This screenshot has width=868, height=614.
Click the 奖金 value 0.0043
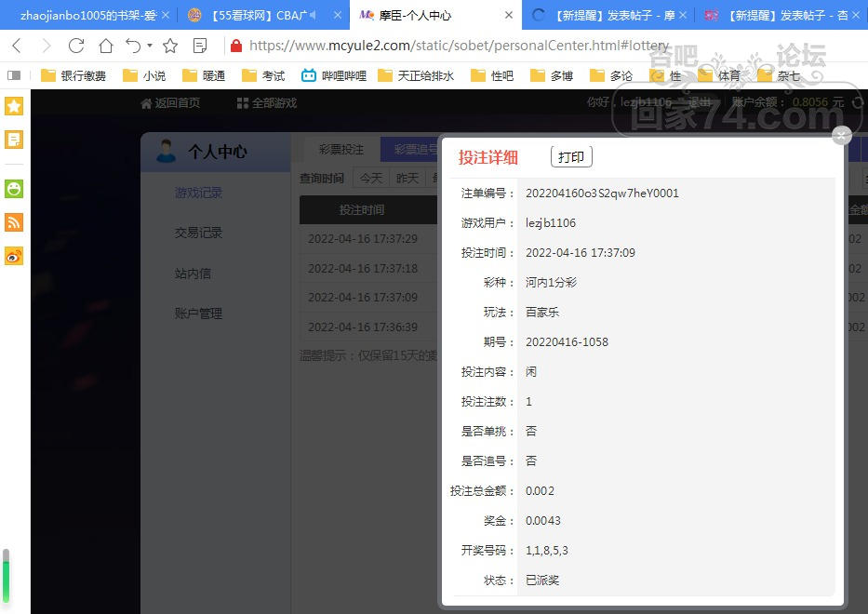click(x=543, y=520)
